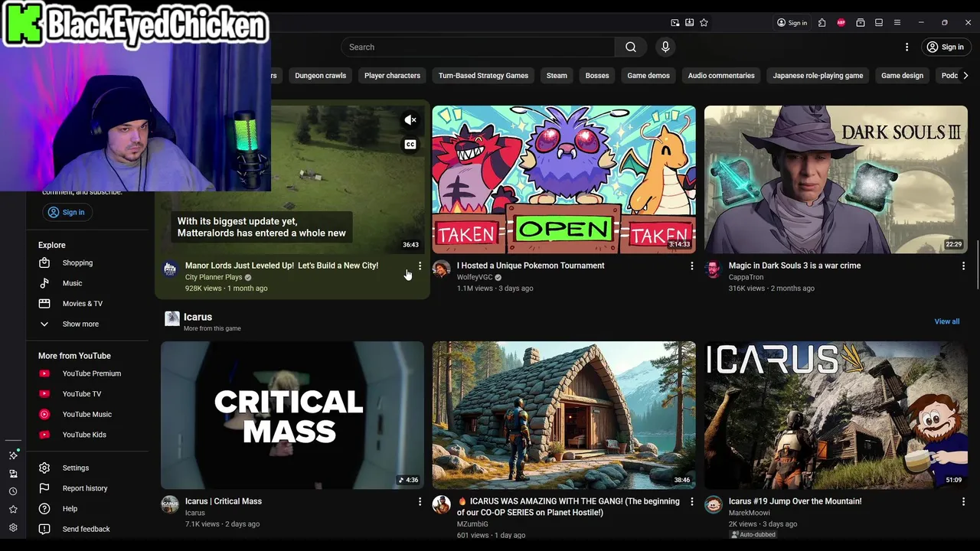Open browser hamburger menu
980x551 pixels.
coord(897,22)
